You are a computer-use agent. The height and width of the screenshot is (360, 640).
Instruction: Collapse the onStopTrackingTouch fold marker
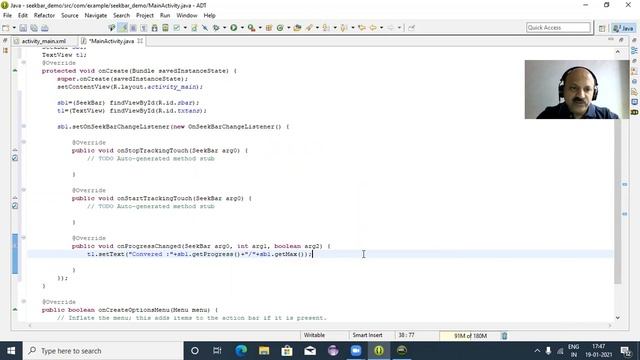tap(24, 142)
